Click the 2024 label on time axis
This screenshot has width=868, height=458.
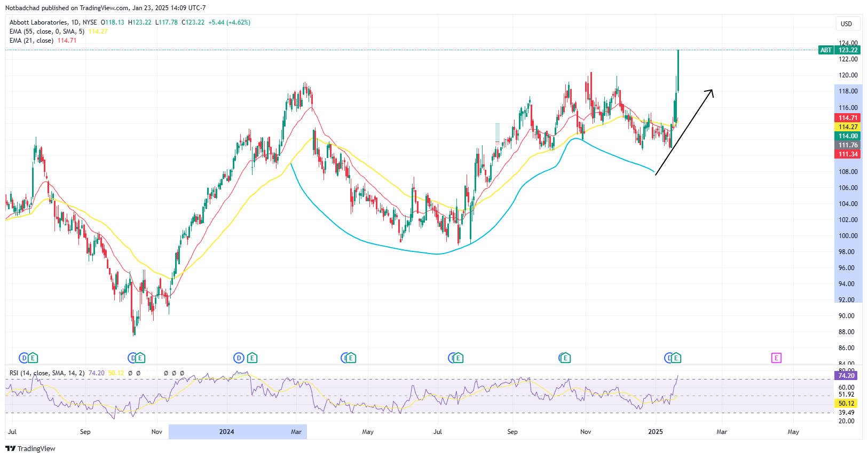pos(227,432)
